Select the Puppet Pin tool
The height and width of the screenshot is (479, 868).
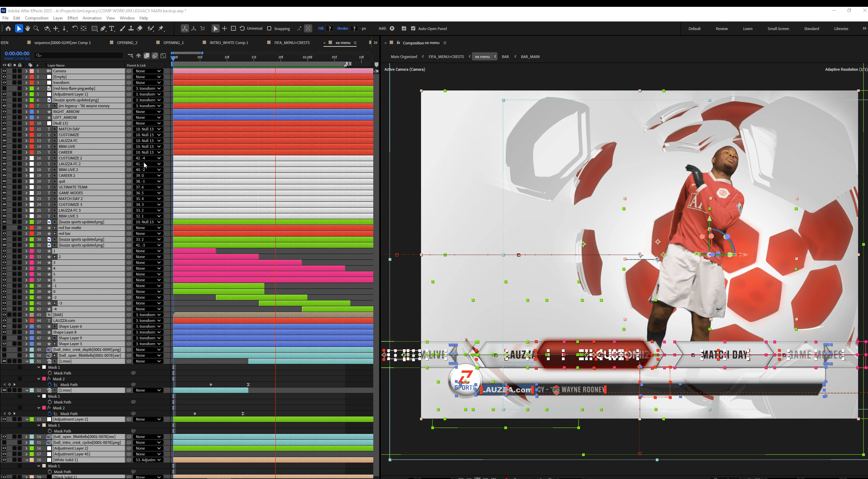(x=161, y=28)
